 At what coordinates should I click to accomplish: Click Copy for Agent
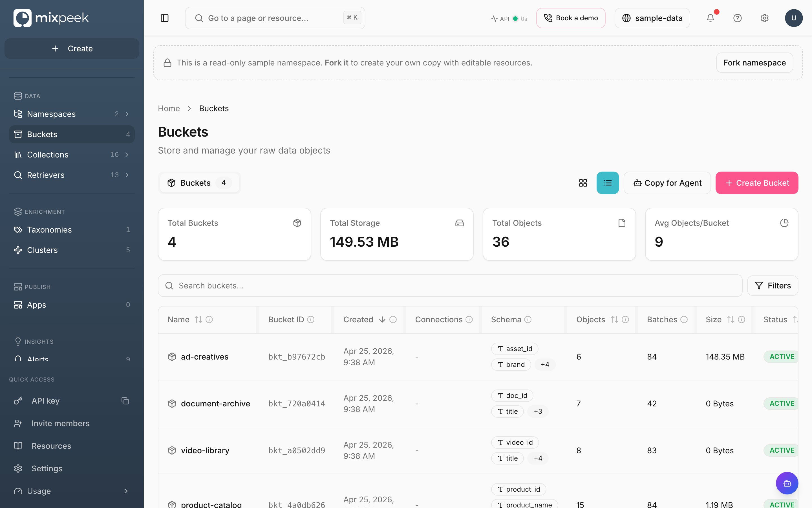667,183
